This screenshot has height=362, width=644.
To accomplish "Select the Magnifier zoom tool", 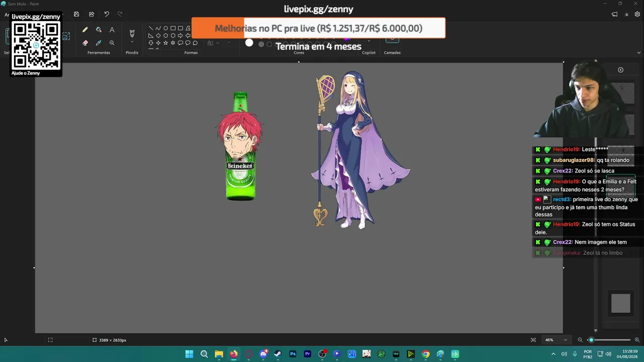I will point(112,43).
